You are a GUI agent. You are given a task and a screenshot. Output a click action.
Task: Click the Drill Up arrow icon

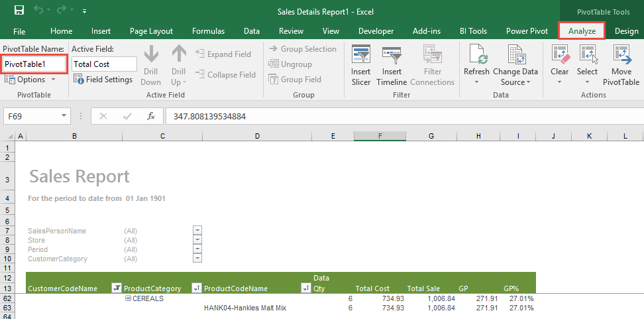click(x=179, y=54)
